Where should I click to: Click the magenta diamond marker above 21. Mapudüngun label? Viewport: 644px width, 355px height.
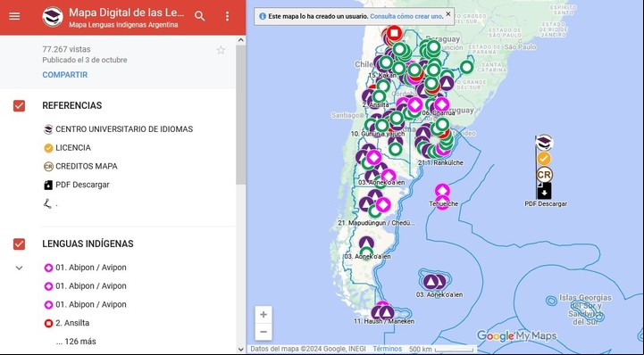pyautogui.click(x=383, y=204)
